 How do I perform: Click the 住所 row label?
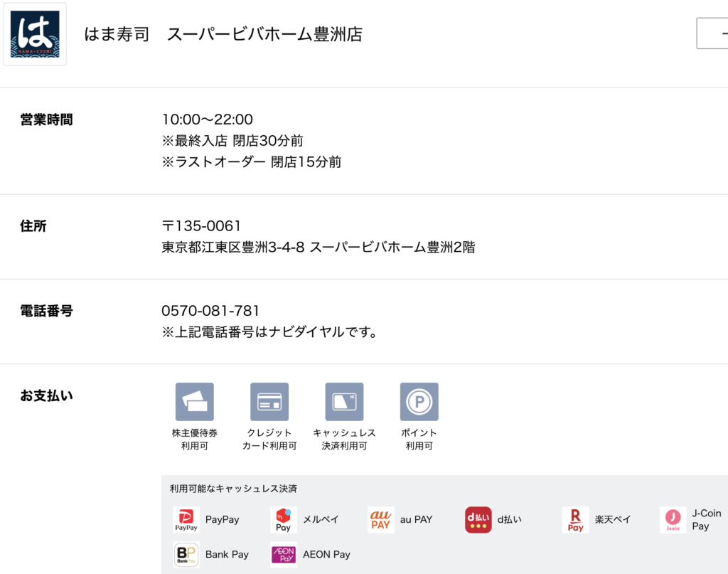coord(33,226)
